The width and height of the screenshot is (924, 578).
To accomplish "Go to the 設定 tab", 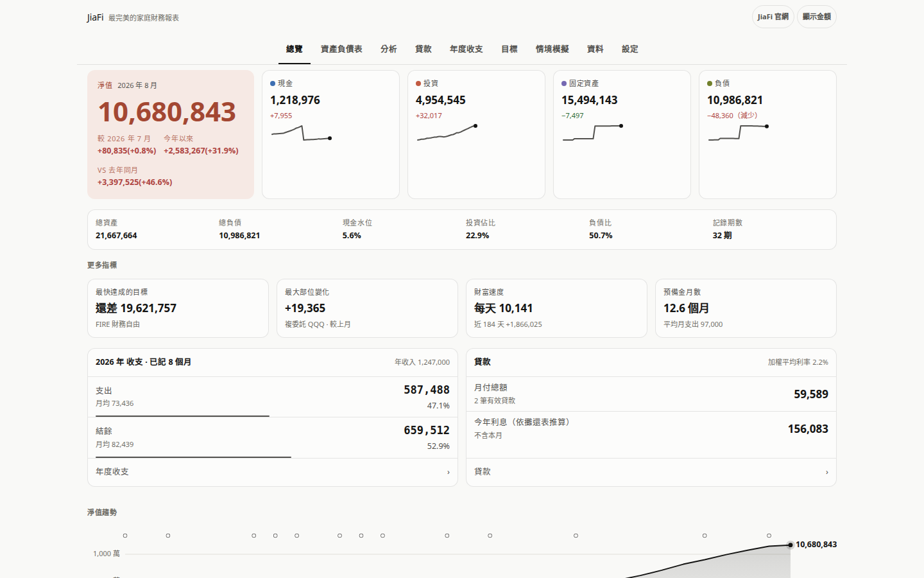I will [630, 49].
